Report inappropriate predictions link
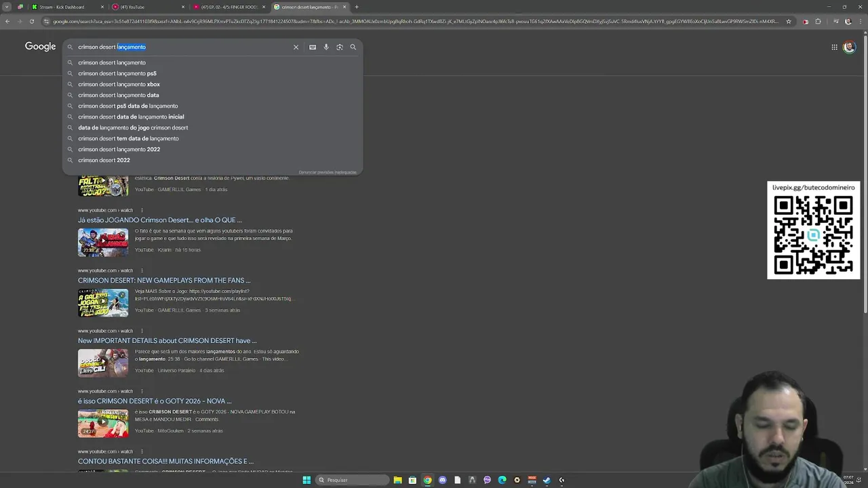868x488 pixels. pyautogui.click(x=328, y=172)
